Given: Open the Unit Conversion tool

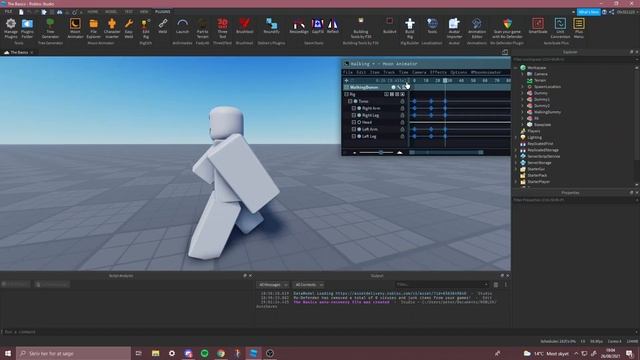Looking at the screenshot, I should 560,28.
